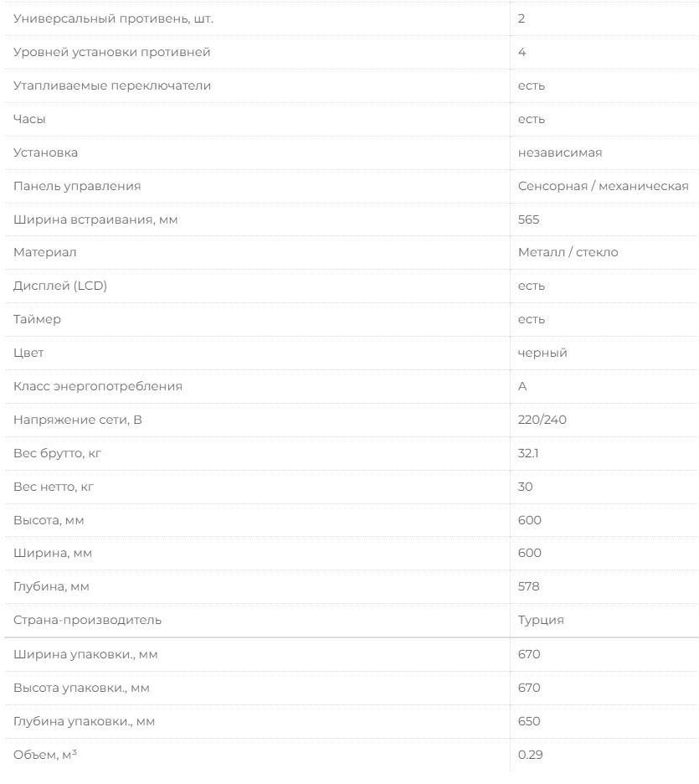
Task: Click the 'Ширина встраивания, мм' label
Action: click(95, 219)
